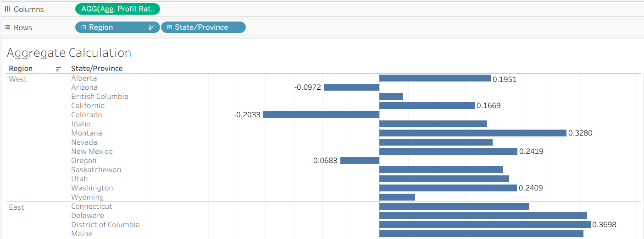
Task: Click the Connecticut bar
Action: click(454, 206)
